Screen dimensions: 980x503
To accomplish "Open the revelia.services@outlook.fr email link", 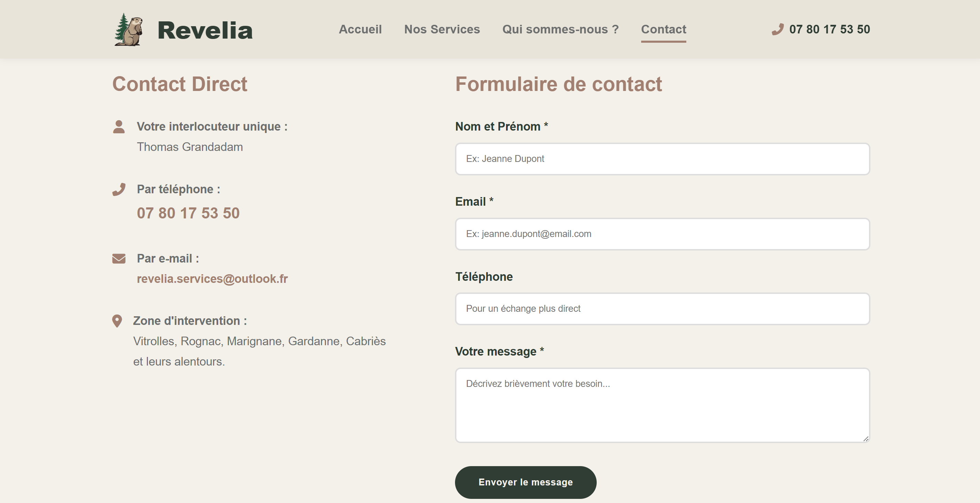I will tap(212, 279).
